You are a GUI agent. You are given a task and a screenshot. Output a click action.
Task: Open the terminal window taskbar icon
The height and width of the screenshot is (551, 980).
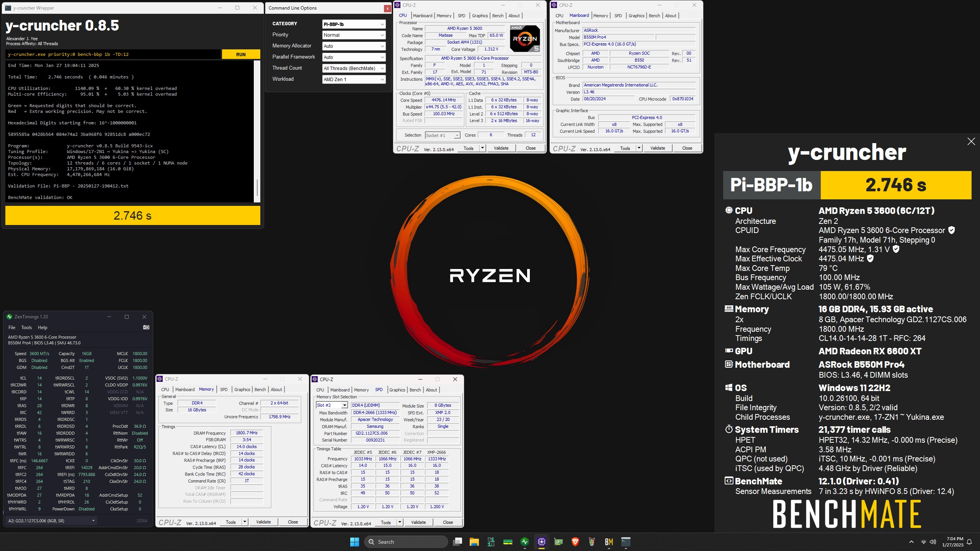626,542
